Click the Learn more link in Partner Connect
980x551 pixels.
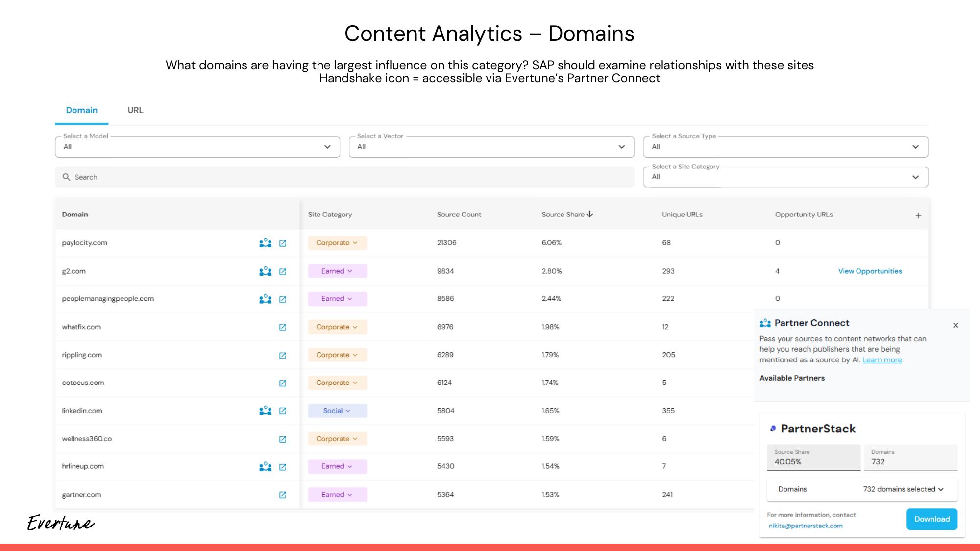click(x=882, y=360)
